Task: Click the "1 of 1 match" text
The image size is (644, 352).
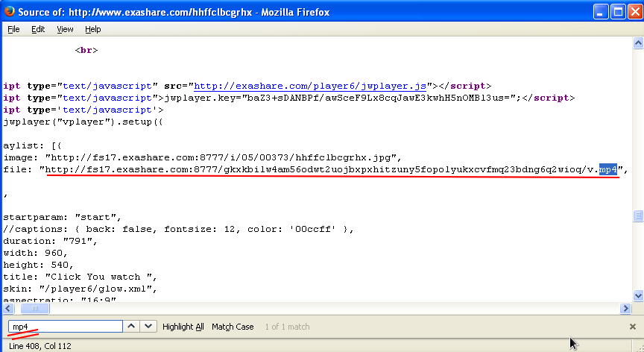Action: (x=287, y=327)
